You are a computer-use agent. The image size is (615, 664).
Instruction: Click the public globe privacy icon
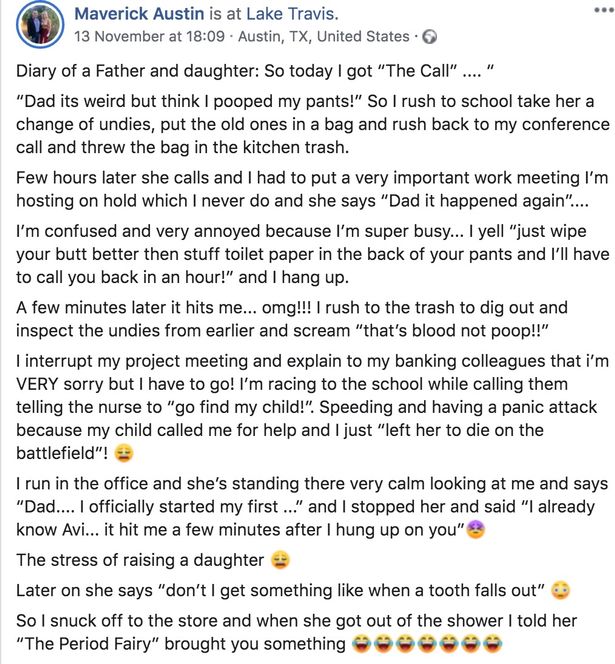click(430, 37)
